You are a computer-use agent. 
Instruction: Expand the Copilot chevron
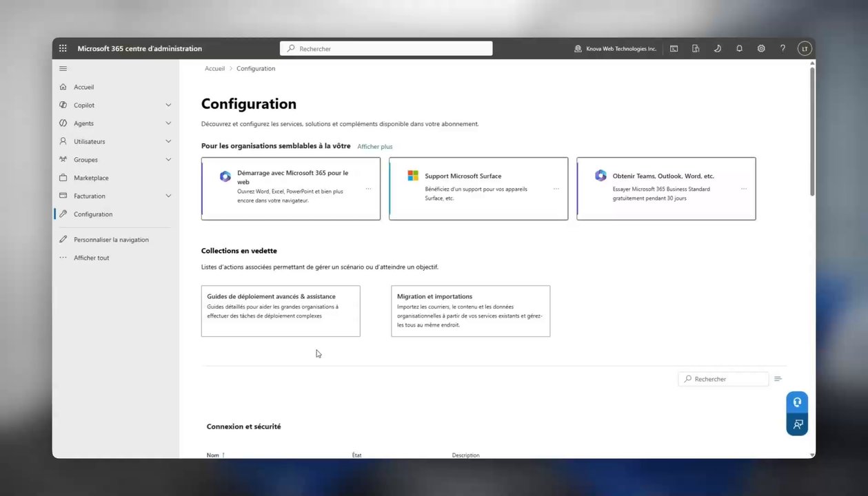(x=168, y=105)
